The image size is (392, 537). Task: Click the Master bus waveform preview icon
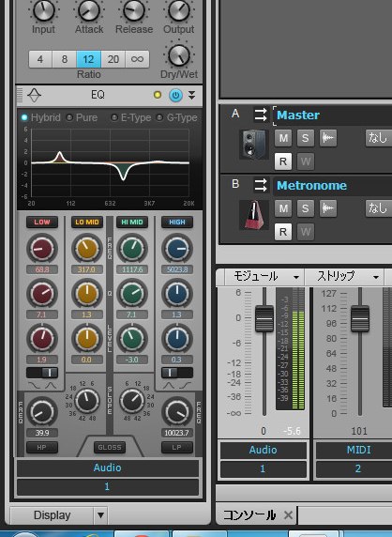pos(328,138)
